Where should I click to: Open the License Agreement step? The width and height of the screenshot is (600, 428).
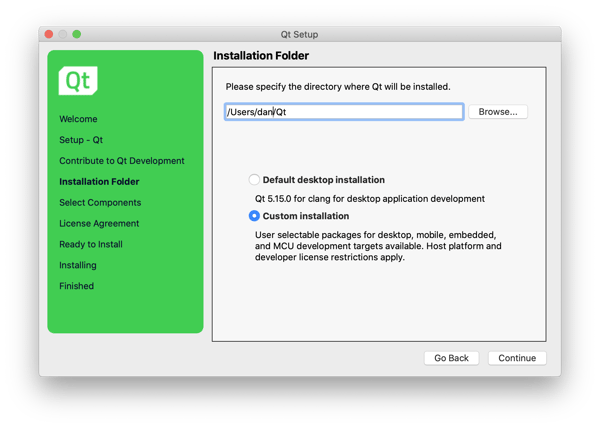(99, 224)
